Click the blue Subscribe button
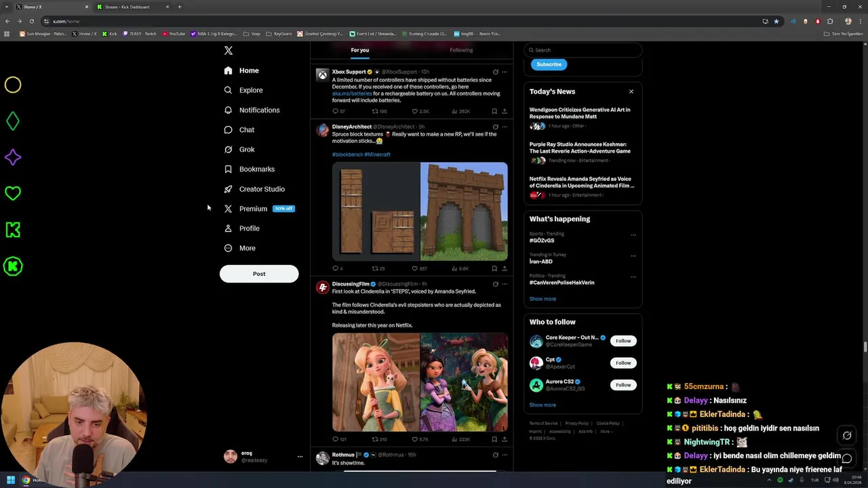The height and width of the screenshot is (488, 868). pos(549,64)
